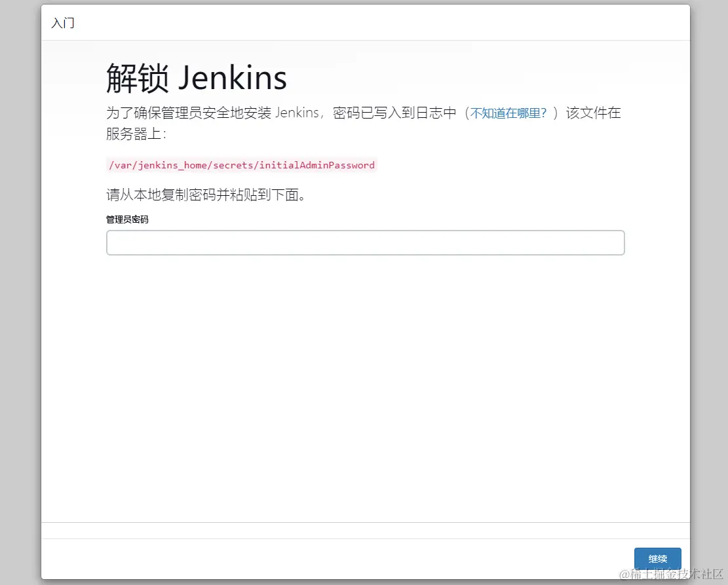Click the 解锁 Jenkins heading
The height and width of the screenshot is (585, 728).
(x=197, y=78)
